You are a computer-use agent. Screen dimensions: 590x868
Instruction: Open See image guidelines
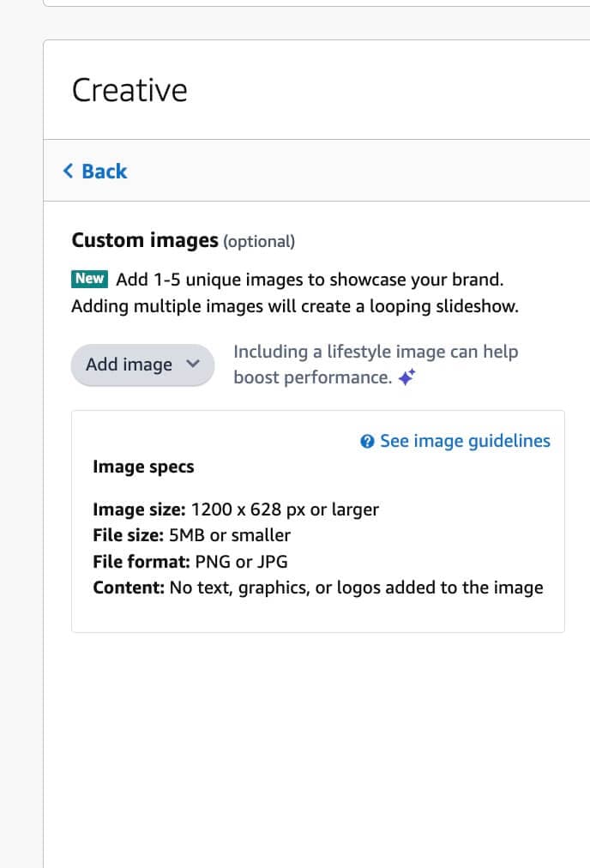(463, 440)
